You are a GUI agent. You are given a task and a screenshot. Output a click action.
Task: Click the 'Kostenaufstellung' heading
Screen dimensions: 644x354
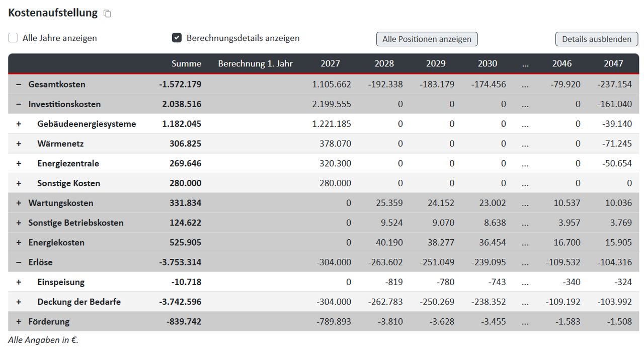tap(53, 13)
